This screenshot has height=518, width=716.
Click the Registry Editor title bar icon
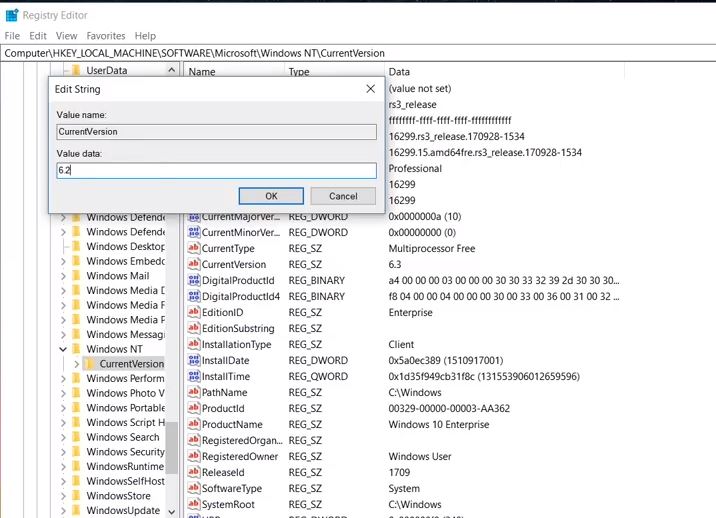(x=12, y=15)
